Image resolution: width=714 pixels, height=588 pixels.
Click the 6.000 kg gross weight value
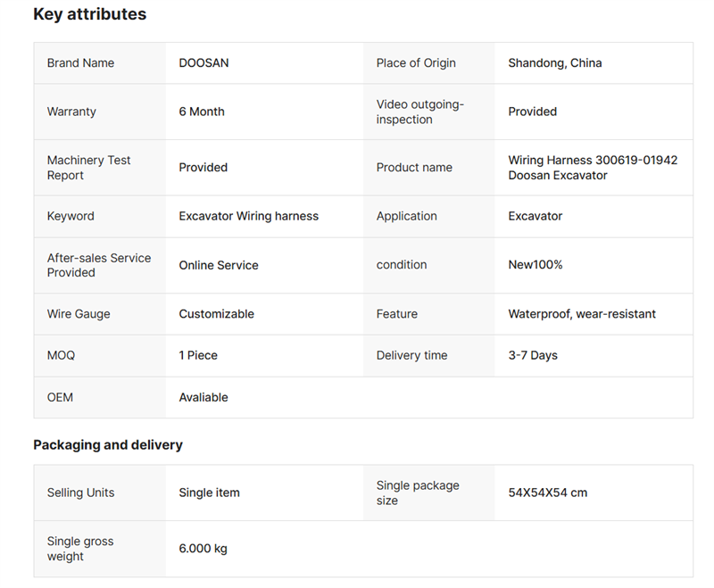tap(203, 549)
